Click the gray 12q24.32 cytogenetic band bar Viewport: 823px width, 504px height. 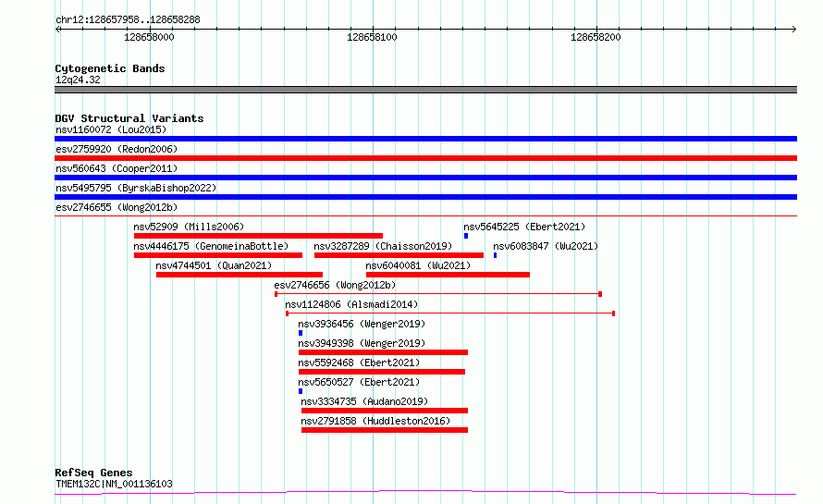425,90
